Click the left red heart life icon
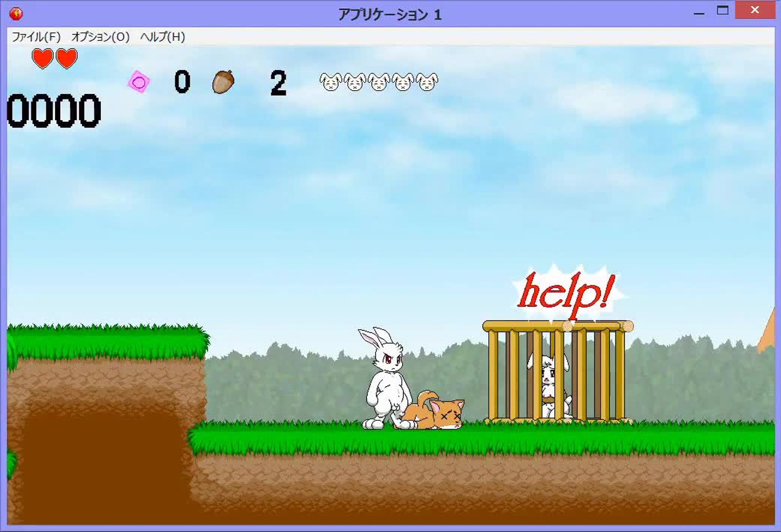The width and height of the screenshot is (781, 532). pyautogui.click(x=43, y=59)
